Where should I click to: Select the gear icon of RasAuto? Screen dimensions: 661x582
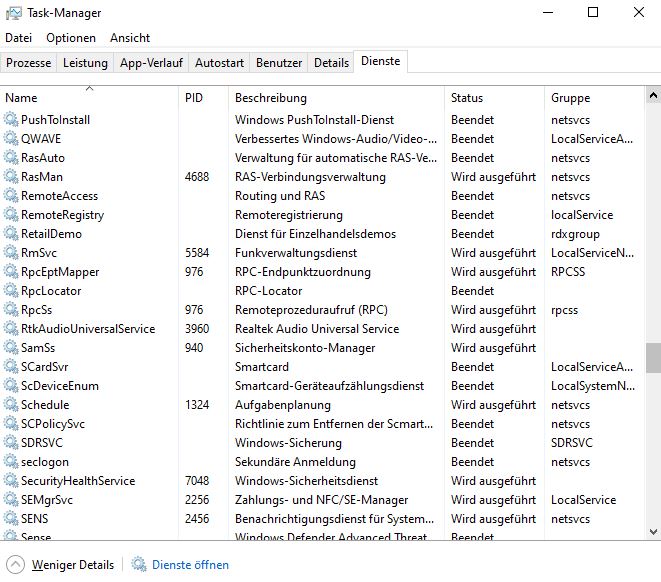click(11, 158)
